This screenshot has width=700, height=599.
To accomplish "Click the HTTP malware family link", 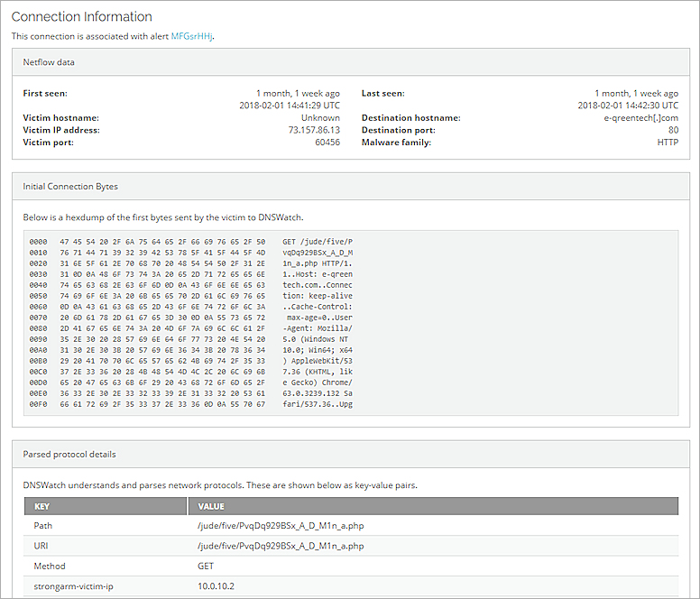I will [x=668, y=143].
